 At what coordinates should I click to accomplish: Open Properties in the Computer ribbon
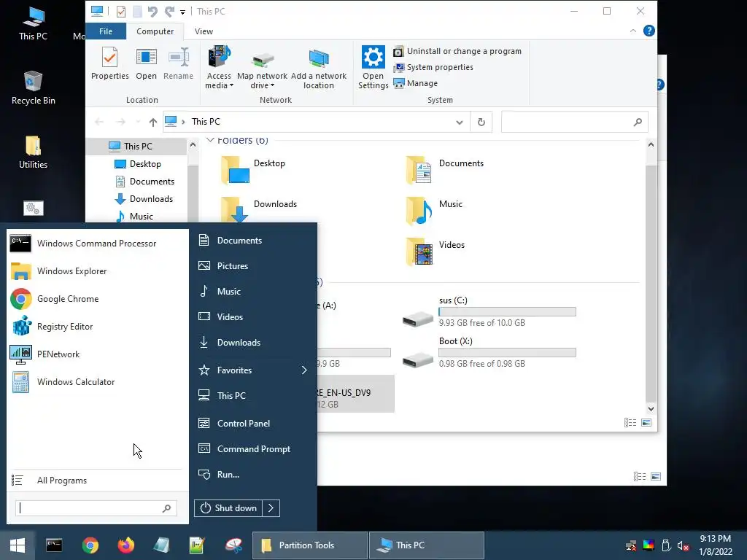pos(109,63)
